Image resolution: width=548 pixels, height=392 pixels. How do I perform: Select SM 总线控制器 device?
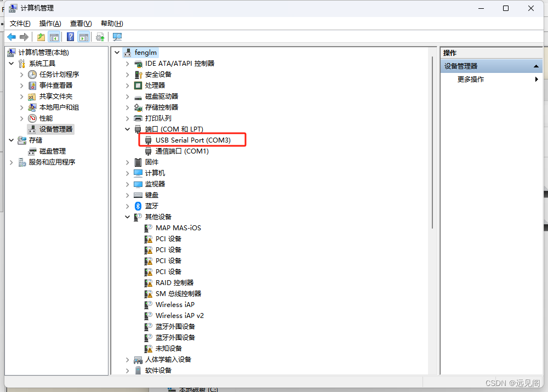click(178, 294)
